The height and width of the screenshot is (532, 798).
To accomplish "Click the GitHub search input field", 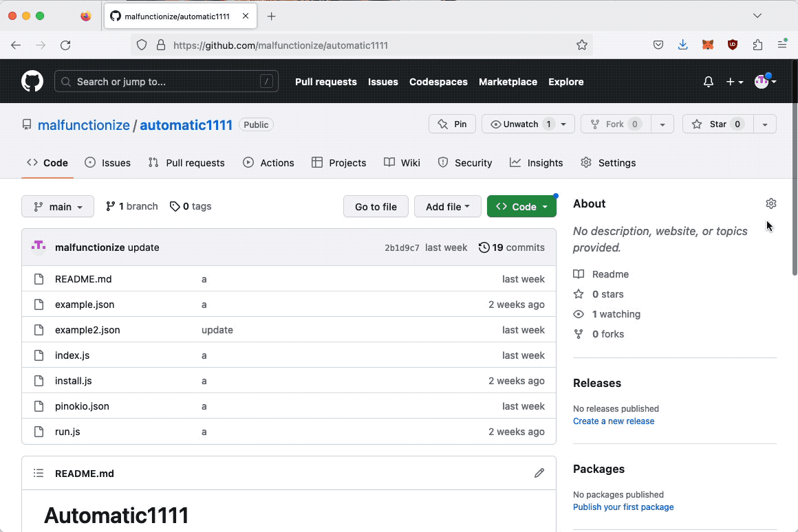I will click(x=166, y=82).
